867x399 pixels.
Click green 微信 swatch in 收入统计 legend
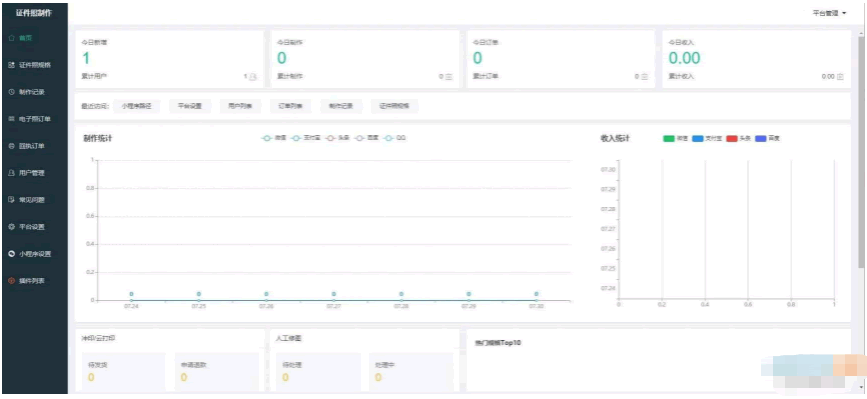coord(669,139)
